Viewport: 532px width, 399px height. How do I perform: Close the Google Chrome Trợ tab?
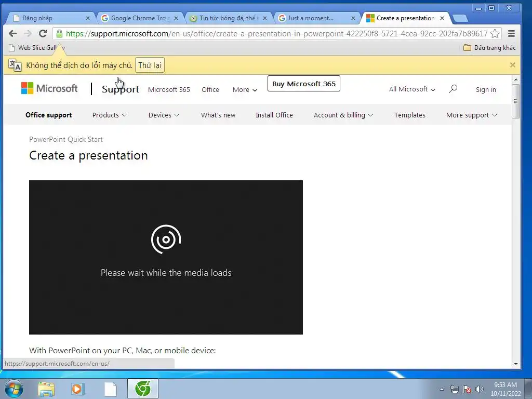click(x=176, y=18)
